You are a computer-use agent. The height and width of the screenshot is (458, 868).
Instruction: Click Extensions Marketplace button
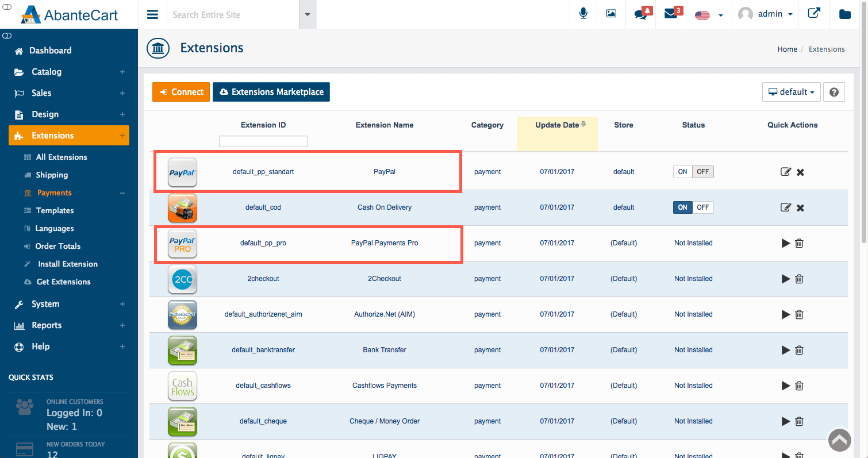[271, 92]
